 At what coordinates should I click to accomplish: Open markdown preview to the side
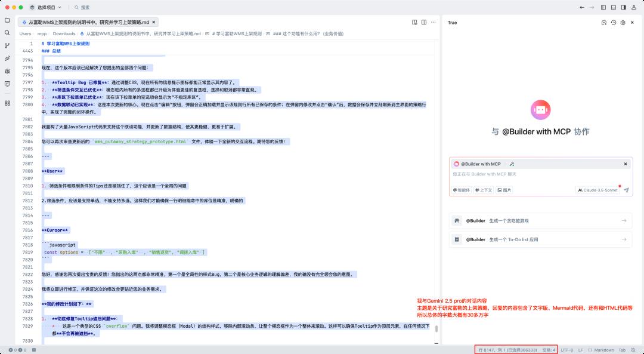[414, 22]
